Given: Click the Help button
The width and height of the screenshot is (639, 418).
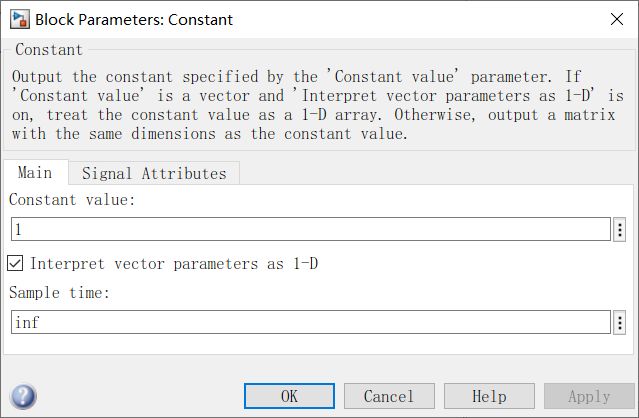Looking at the screenshot, I should coord(489,396).
